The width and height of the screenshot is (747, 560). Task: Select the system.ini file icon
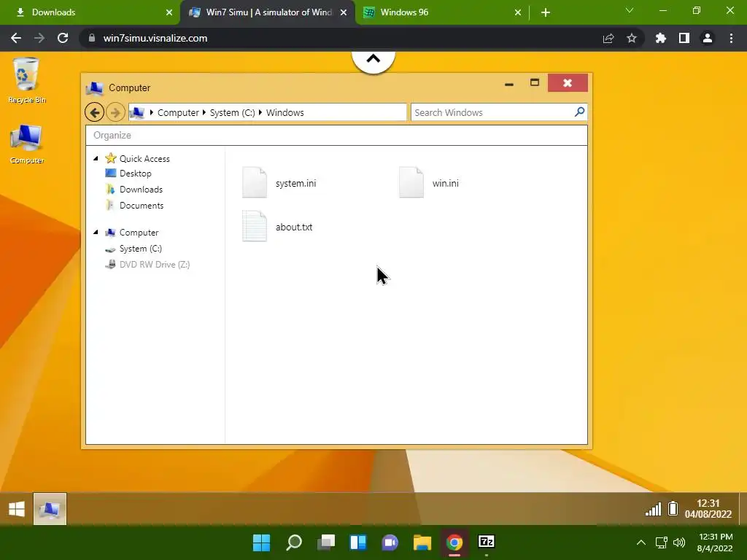(255, 182)
